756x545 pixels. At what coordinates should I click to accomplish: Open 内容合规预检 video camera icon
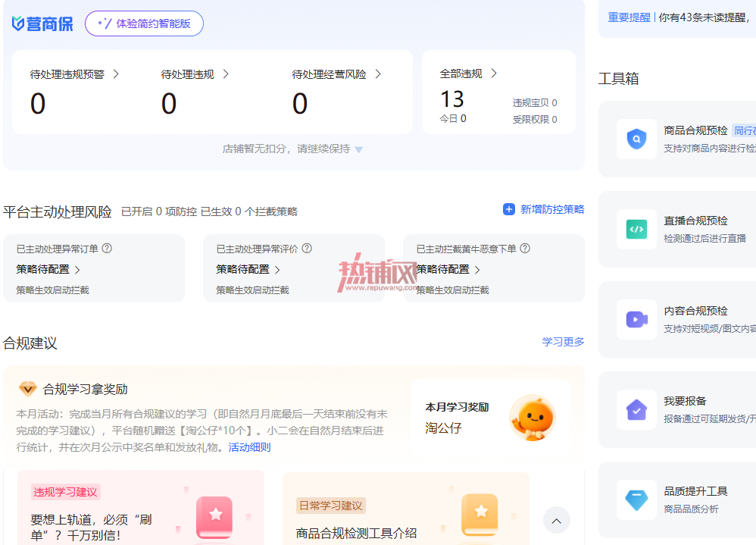(x=636, y=319)
